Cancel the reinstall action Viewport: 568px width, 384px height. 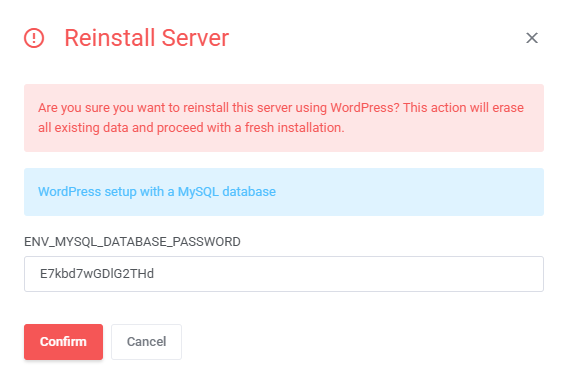coord(146,342)
